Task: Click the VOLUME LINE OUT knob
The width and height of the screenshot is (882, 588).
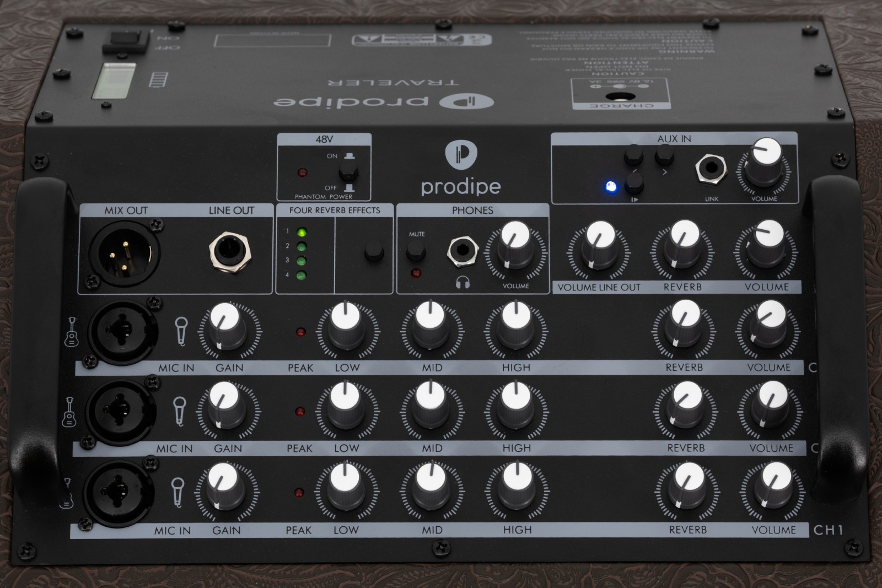Action: (599, 248)
